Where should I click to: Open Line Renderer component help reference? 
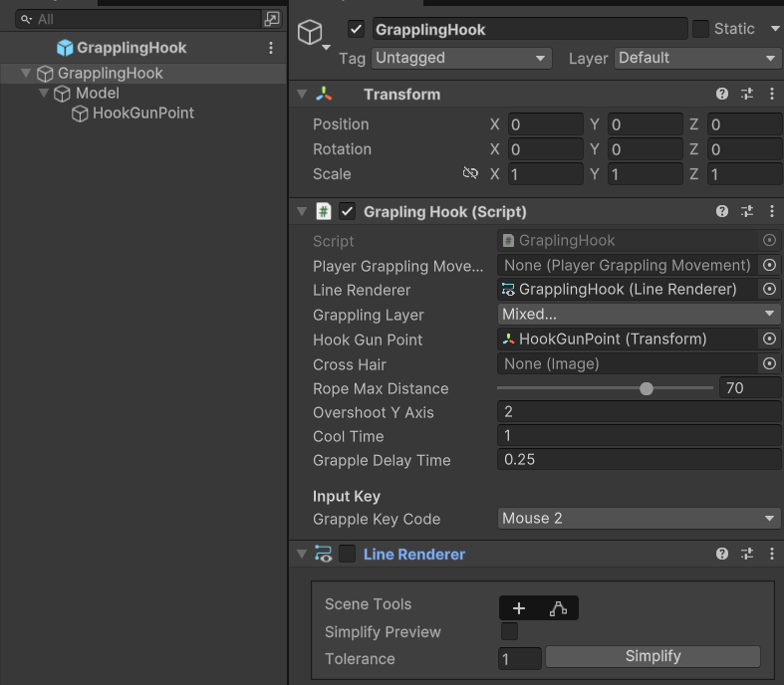tap(721, 554)
